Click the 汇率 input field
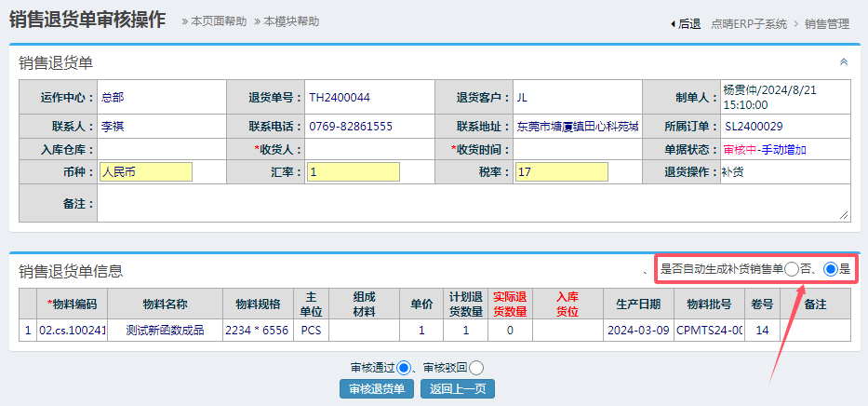This screenshot has width=868, height=406. (354, 172)
